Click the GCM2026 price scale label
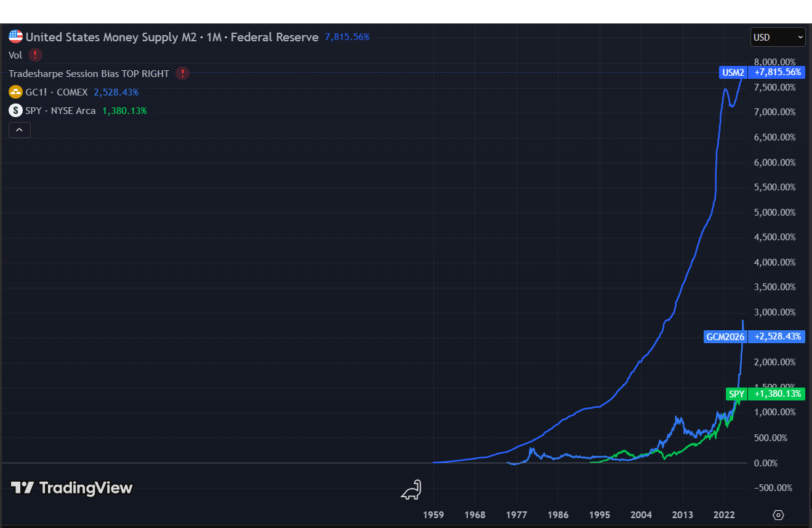Screen dimensions: 812x528 coord(726,336)
